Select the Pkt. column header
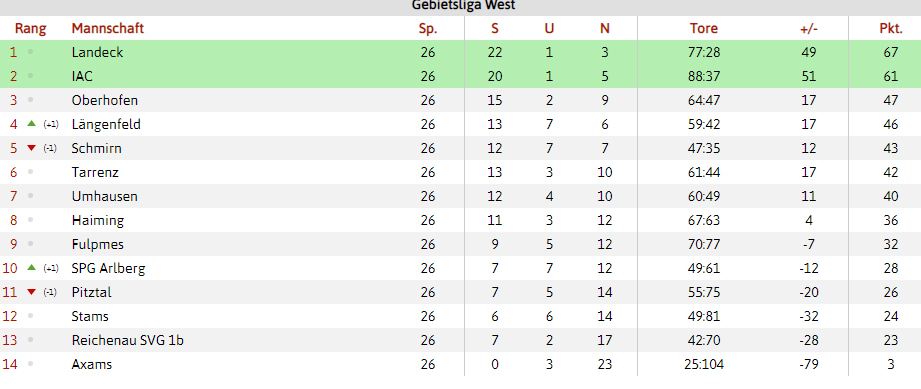The image size is (921, 389). click(890, 28)
